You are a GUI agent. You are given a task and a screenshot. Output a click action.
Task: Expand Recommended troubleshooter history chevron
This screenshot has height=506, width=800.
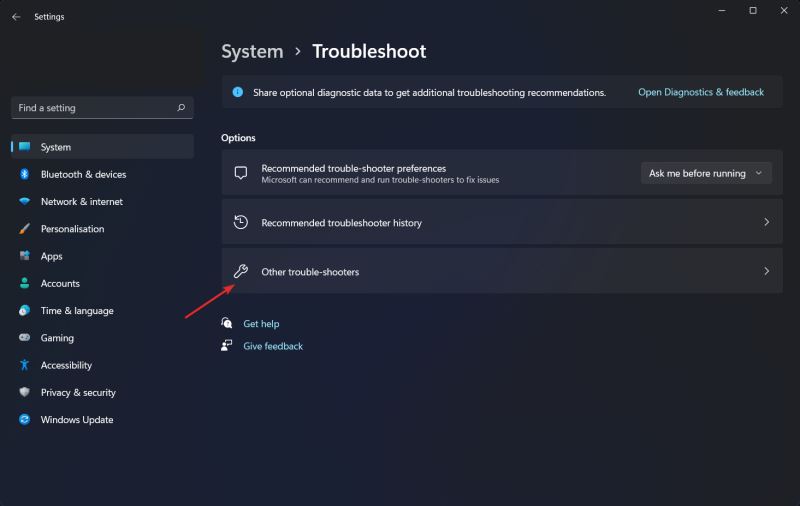click(766, 222)
